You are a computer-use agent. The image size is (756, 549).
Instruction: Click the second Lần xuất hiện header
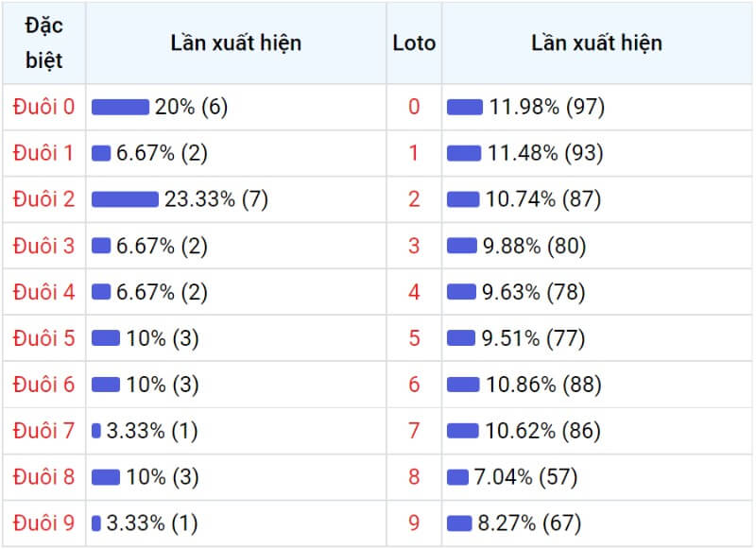597,43
